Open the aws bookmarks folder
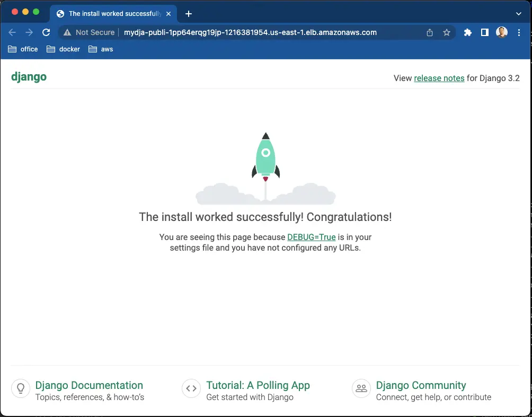 pyautogui.click(x=101, y=49)
